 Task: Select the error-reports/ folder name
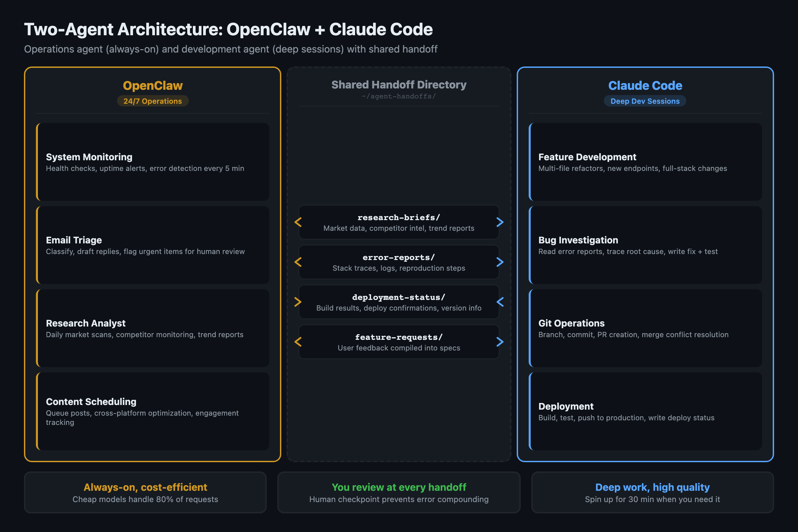(399, 257)
